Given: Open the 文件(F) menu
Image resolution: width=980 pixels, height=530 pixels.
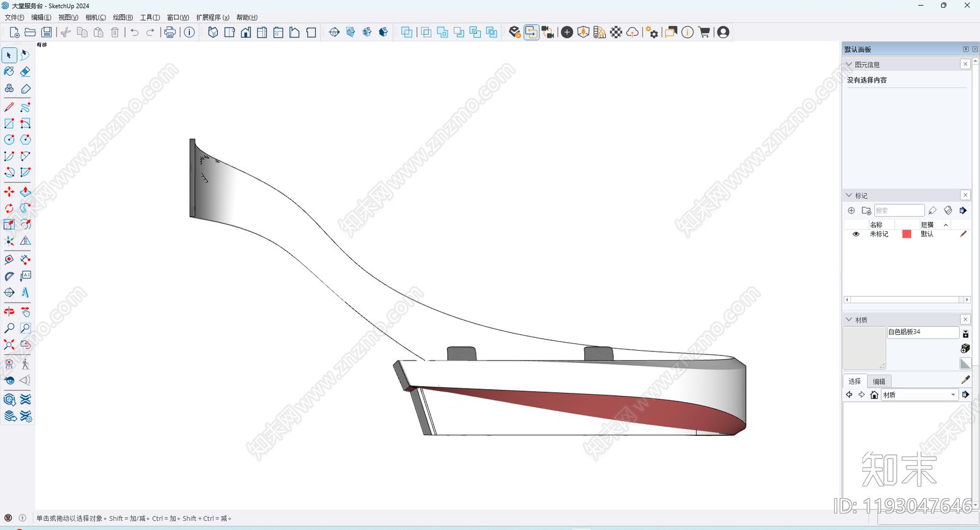Looking at the screenshot, I should tap(15, 17).
